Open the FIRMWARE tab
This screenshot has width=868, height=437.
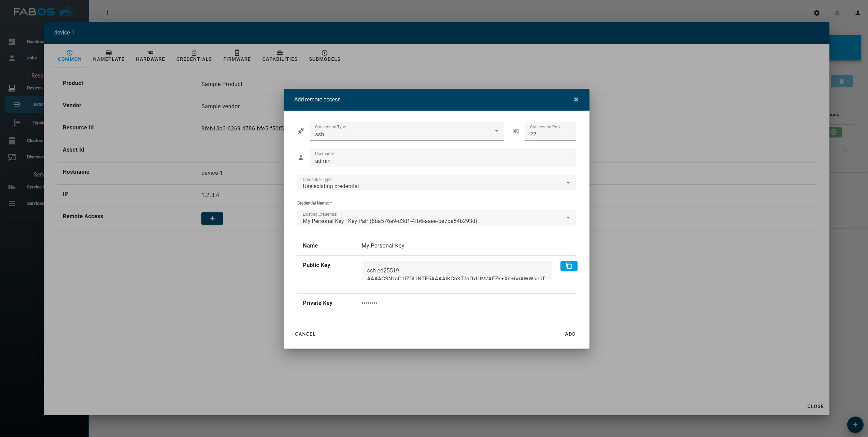(x=237, y=56)
